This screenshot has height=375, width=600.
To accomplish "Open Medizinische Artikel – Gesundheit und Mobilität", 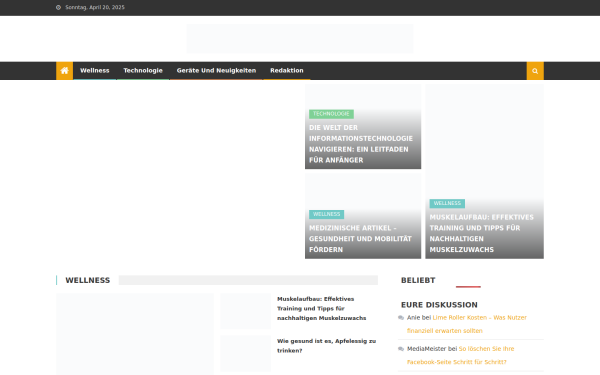I will 360,239.
